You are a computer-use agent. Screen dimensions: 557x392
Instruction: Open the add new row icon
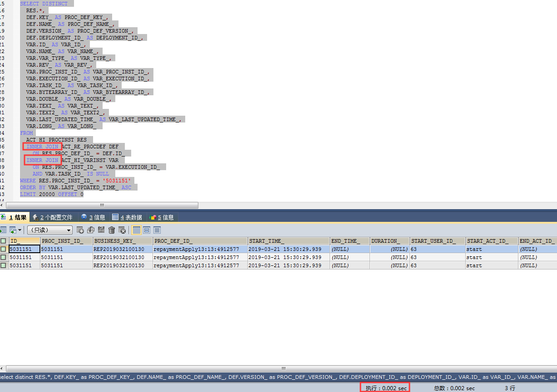pos(80,230)
